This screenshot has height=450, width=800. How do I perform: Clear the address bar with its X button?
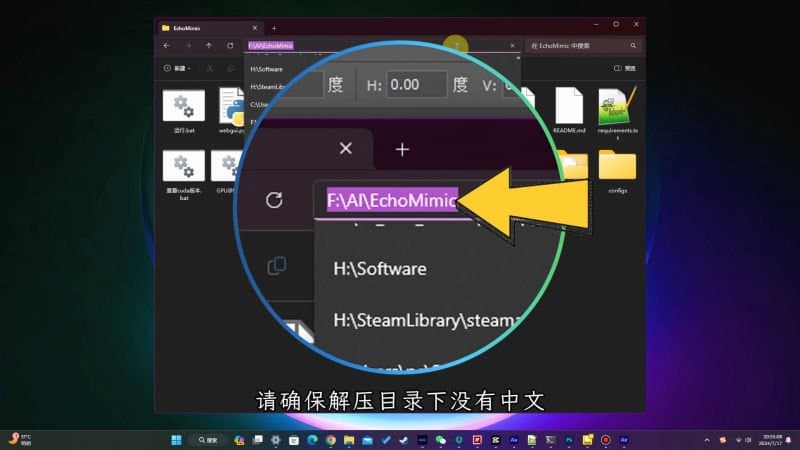(x=512, y=45)
